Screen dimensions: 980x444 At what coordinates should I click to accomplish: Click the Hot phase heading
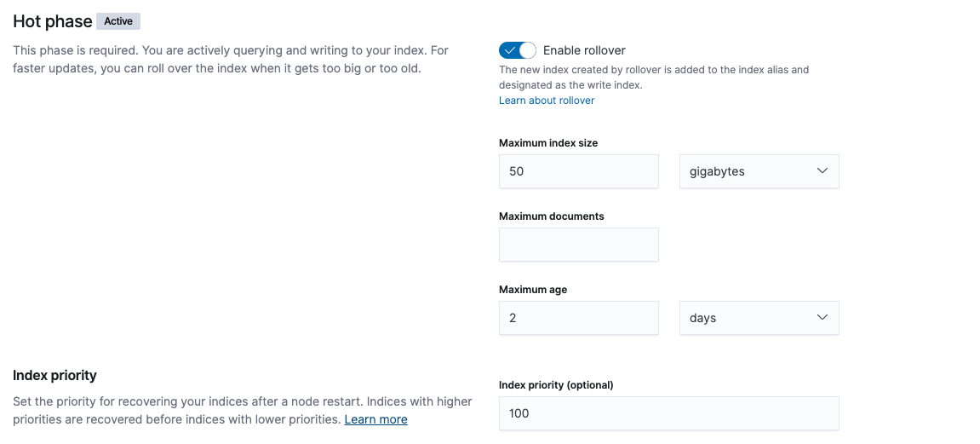tap(53, 21)
